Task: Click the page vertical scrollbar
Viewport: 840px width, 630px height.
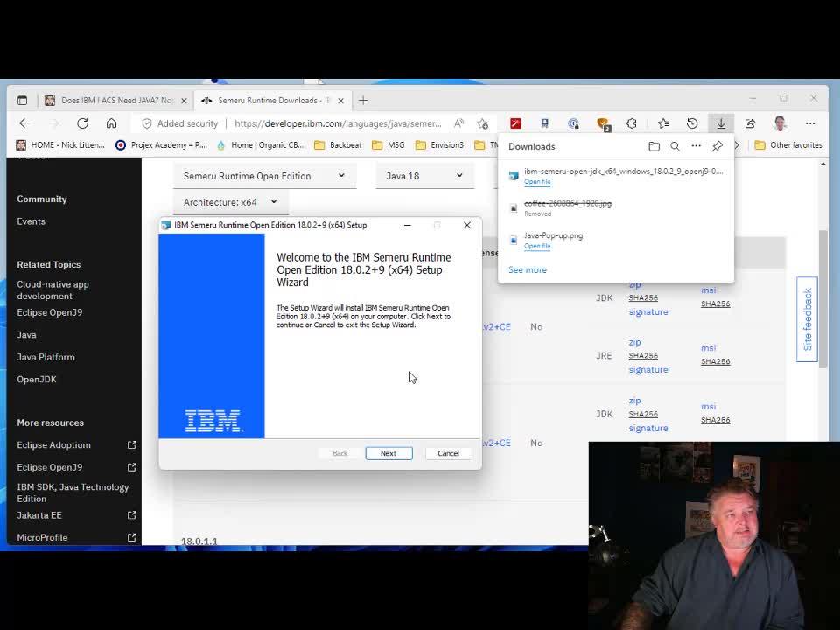Action: (822, 299)
